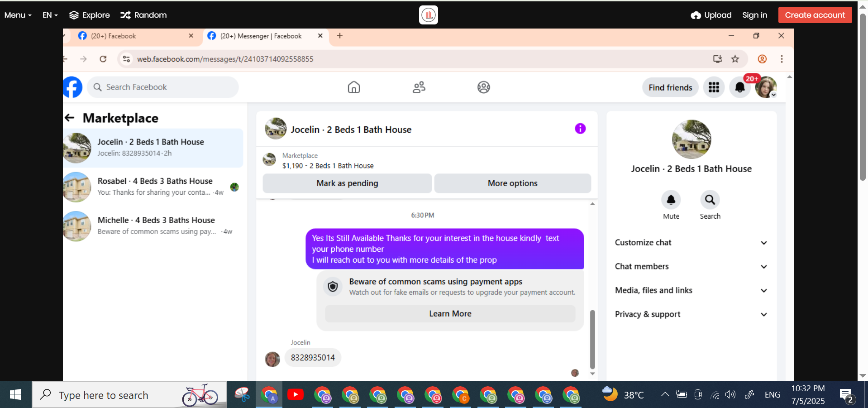Screen dimensions: 868x408
Task: Click the outer page vertical scrollbar
Action: coord(863,97)
